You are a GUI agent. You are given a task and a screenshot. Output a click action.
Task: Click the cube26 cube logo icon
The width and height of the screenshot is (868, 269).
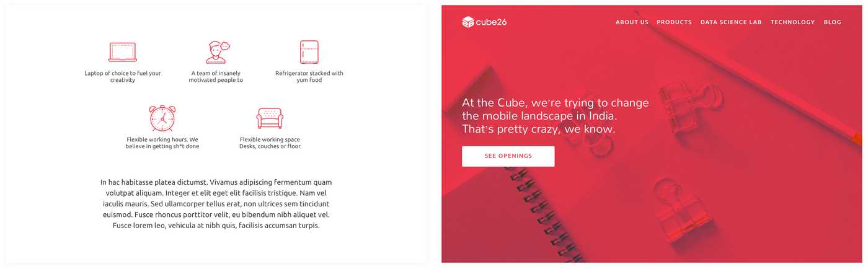coord(468,22)
